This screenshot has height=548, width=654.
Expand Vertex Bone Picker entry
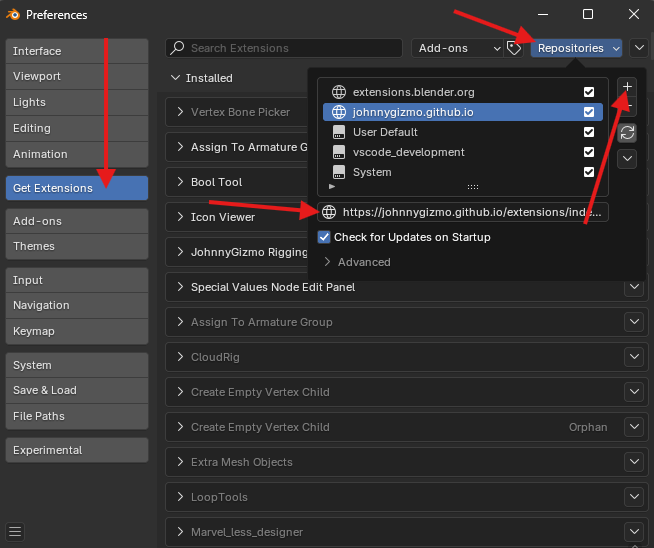(180, 112)
